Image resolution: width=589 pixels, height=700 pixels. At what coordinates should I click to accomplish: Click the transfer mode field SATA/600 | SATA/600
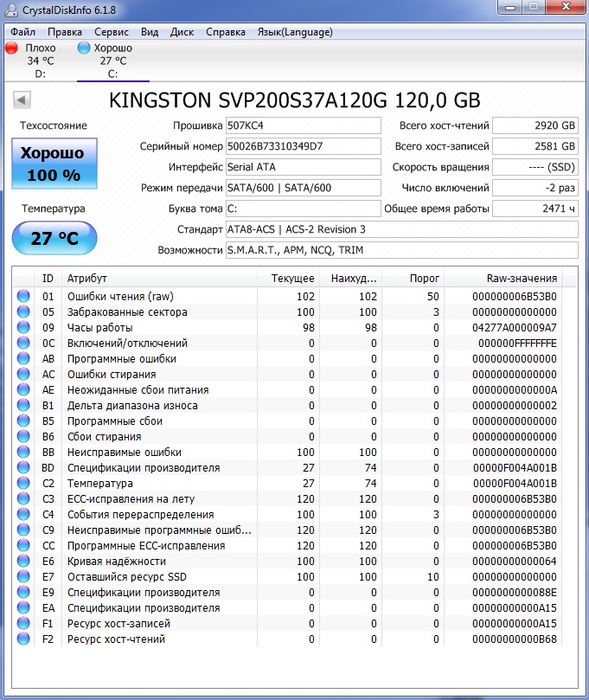click(303, 188)
